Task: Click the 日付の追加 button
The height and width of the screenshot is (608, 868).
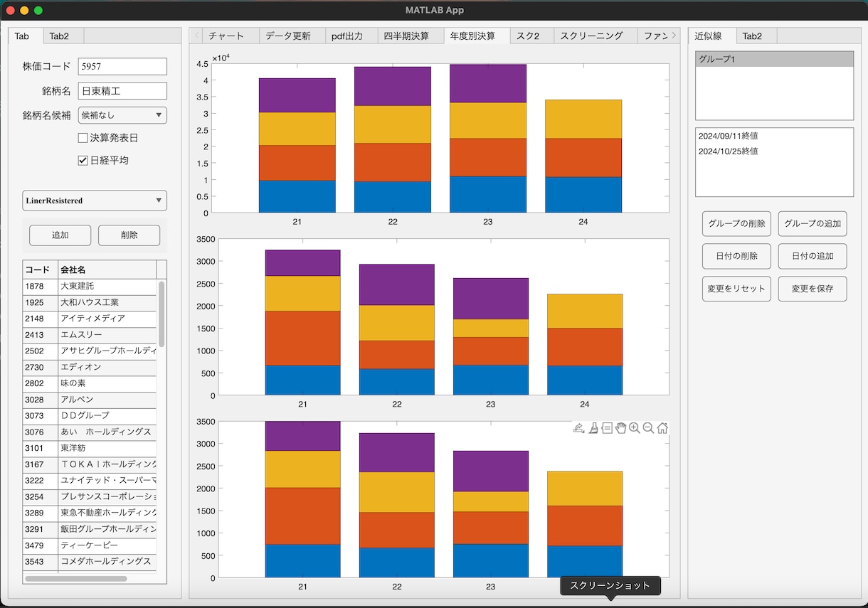Action: [x=813, y=256]
